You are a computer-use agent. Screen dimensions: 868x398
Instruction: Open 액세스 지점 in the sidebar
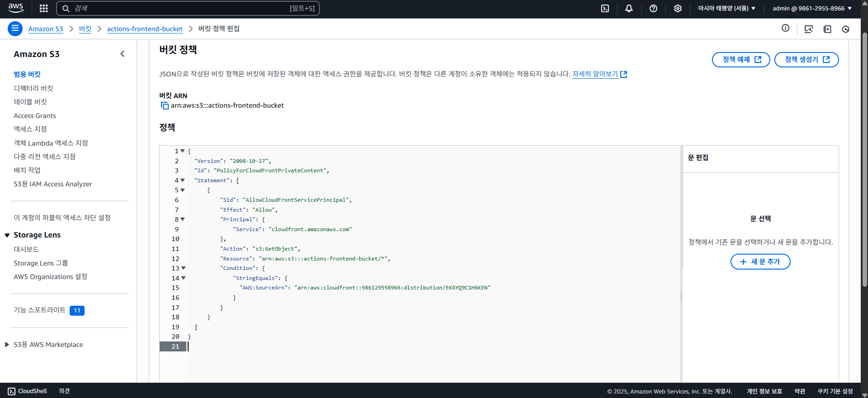pyautogui.click(x=30, y=129)
